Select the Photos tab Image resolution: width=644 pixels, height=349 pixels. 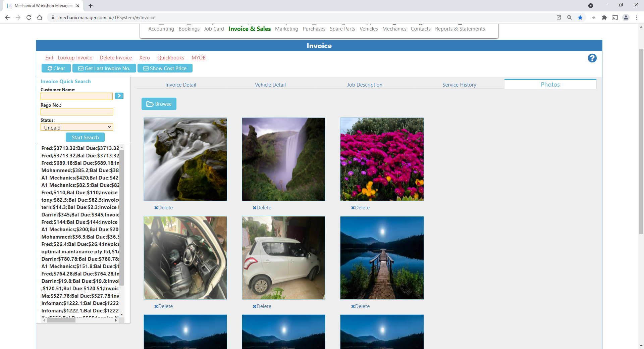pyautogui.click(x=550, y=84)
